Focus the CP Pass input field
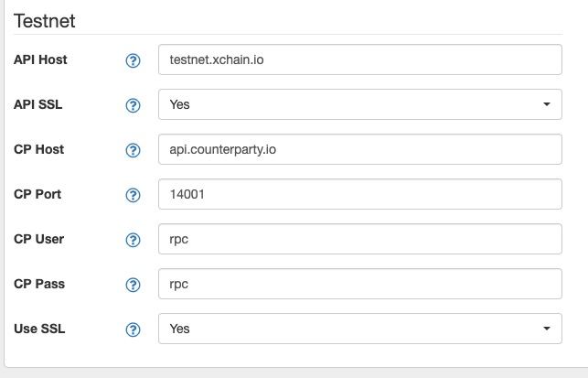This screenshot has height=378, width=588. tap(360, 284)
